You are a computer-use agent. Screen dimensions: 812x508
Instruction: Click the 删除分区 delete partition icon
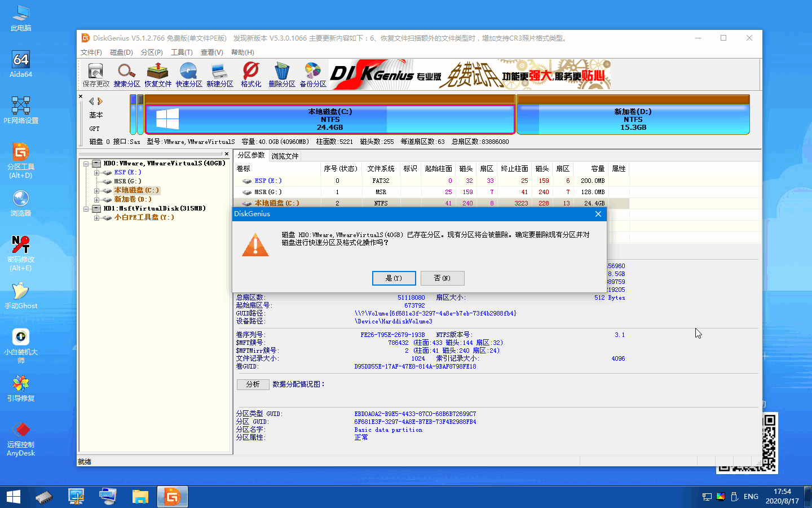pos(281,74)
